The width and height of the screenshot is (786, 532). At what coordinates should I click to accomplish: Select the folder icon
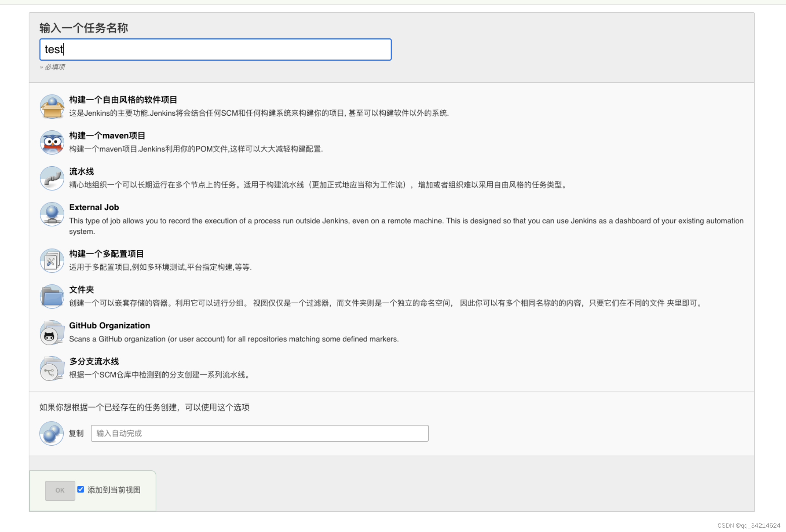point(52,296)
